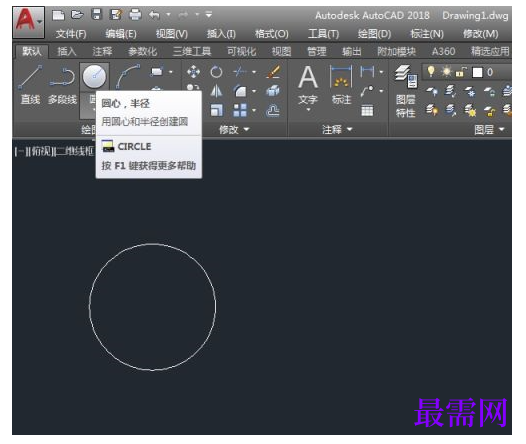Select the Array tool

point(240,110)
